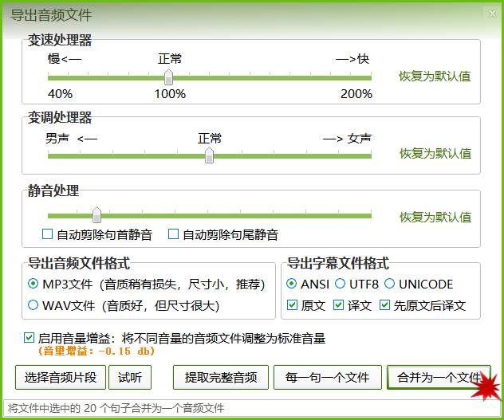
Task: Disable 启用音量增益 volume gain option
Action: coord(30,339)
